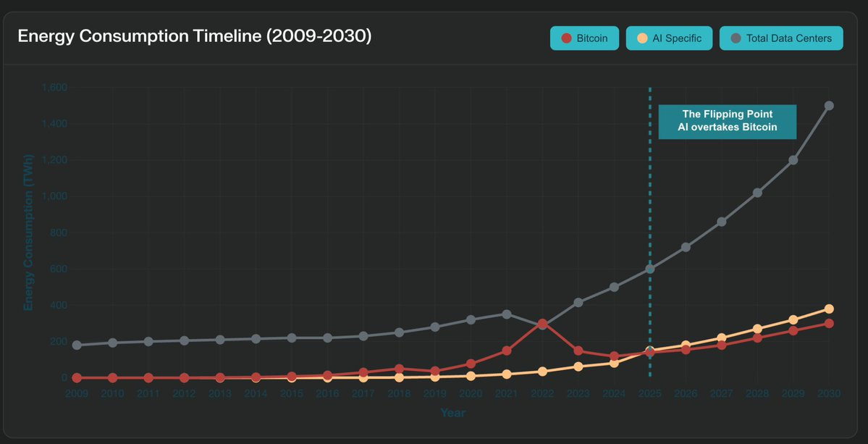Click the Total Data Centers 2009 data point
Image resolution: width=868 pixels, height=444 pixels.
click(77, 345)
